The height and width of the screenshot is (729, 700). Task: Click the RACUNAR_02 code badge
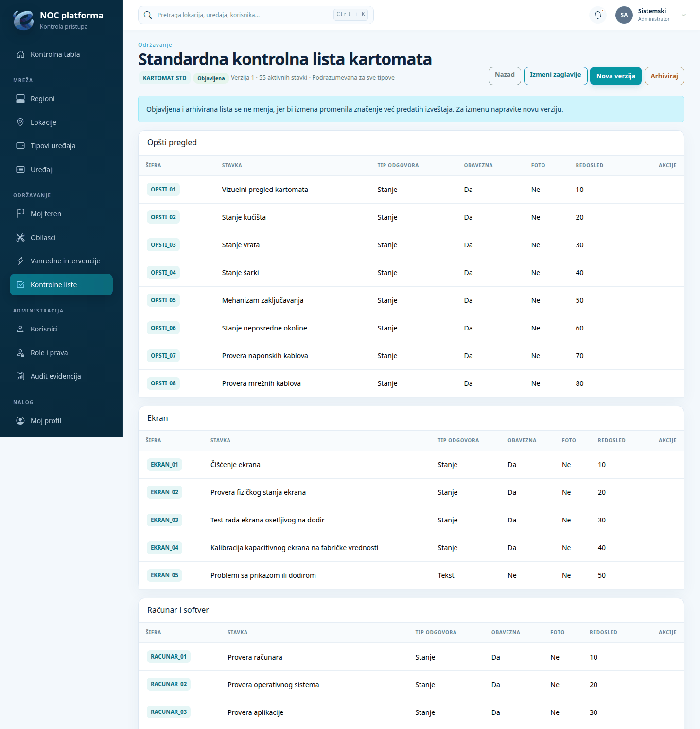tap(169, 684)
